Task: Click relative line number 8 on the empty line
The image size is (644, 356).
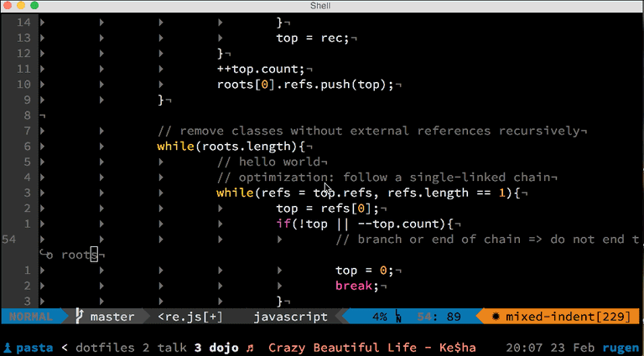Action: (x=28, y=116)
